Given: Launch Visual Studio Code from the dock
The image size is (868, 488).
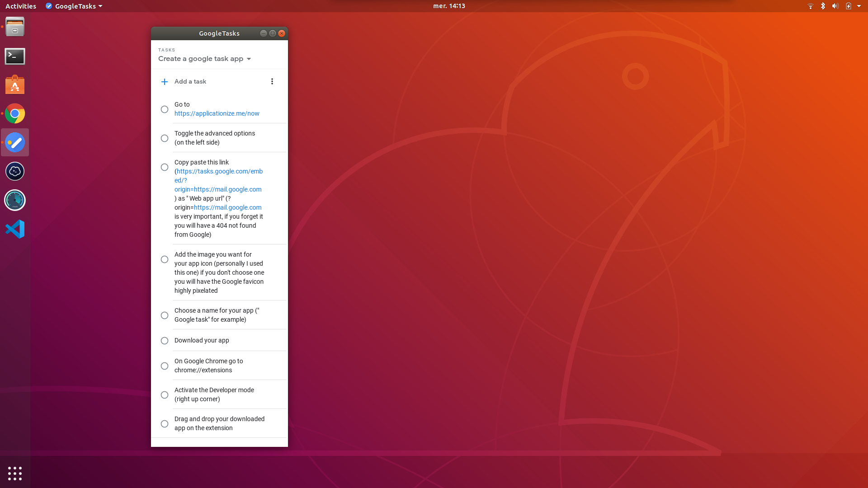Looking at the screenshot, I should [x=15, y=229].
